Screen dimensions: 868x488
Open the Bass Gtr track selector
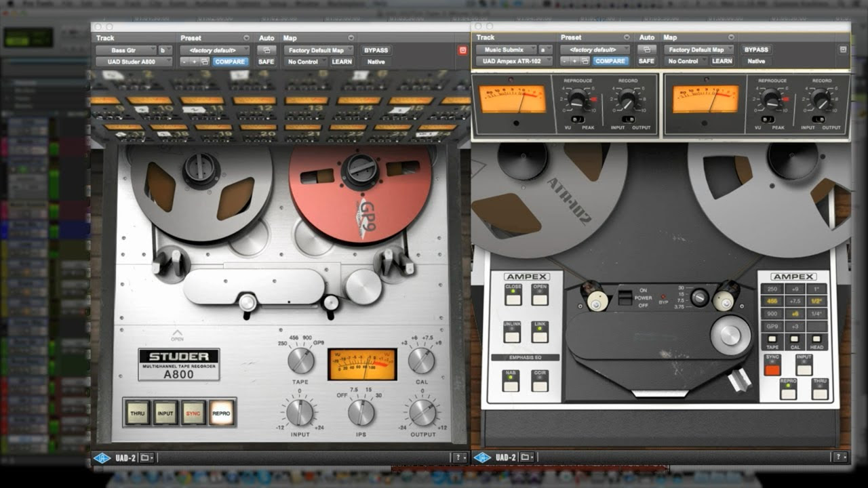(x=125, y=50)
